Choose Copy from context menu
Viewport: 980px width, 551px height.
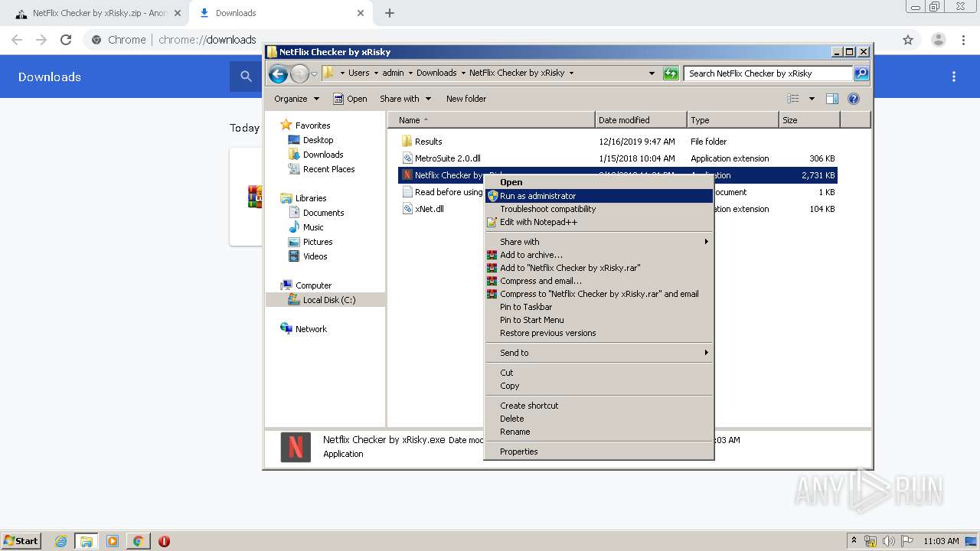click(599, 386)
